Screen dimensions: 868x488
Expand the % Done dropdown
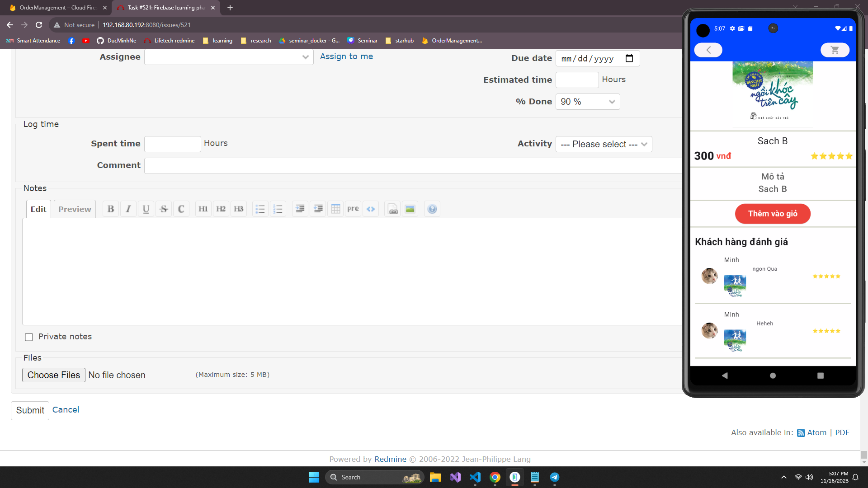(x=587, y=102)
